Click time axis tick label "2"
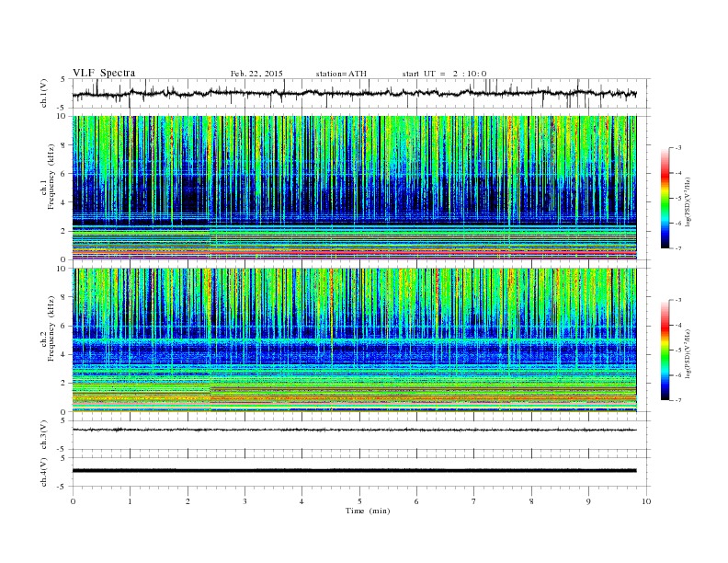Image resolution: width=728 pixels, height=563 pixels. (x=188, y=501)
